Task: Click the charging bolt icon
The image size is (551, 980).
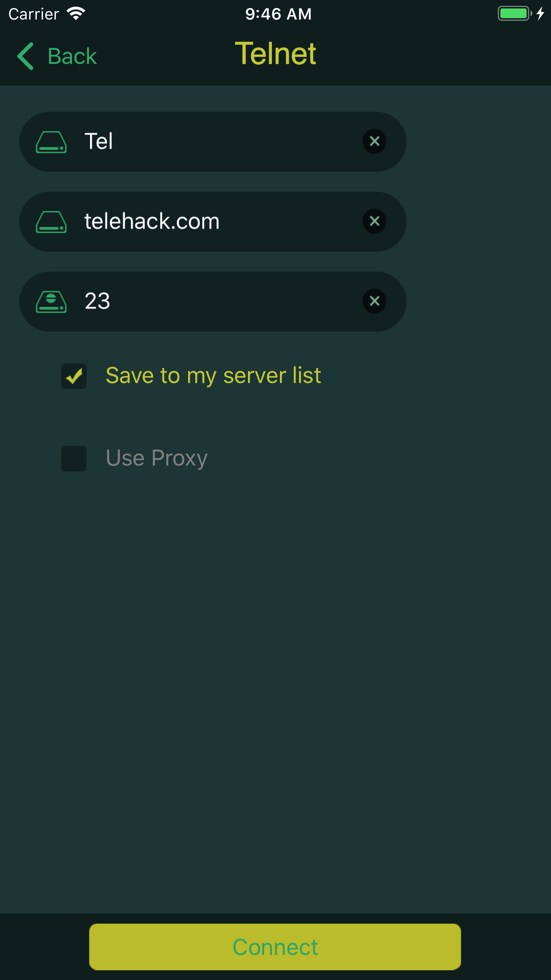Action: click(540, 14)
